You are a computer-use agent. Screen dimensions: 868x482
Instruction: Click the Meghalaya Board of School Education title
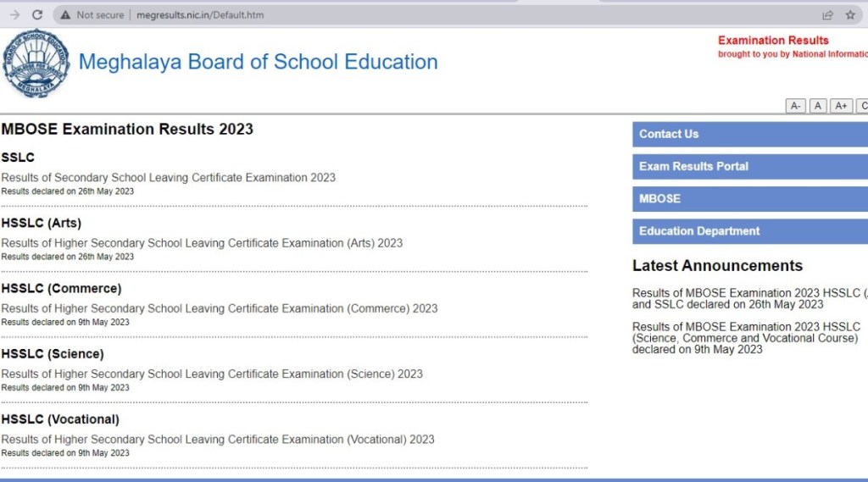tap(258, 62)
